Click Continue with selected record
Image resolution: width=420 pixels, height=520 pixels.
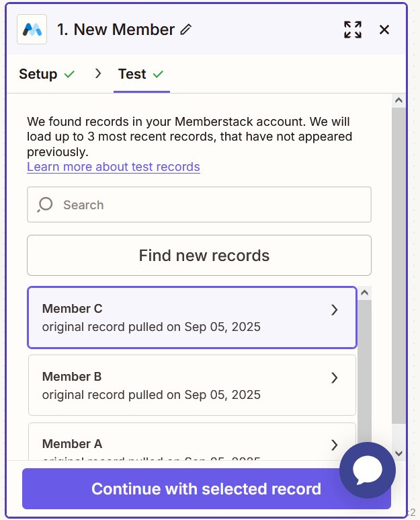pyautogui.click(x=206, y=489)
